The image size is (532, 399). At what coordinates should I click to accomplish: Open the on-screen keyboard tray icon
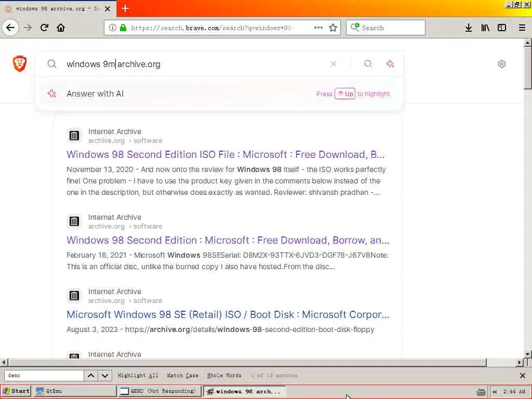[x=481, y=392]
